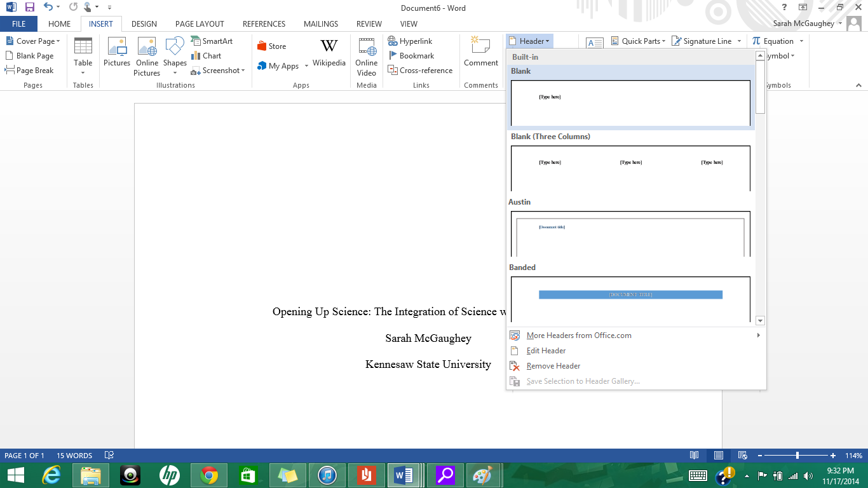868x488 pixels.
Task: Click the header gallery scroll down arrow
Action: [761, 321]
